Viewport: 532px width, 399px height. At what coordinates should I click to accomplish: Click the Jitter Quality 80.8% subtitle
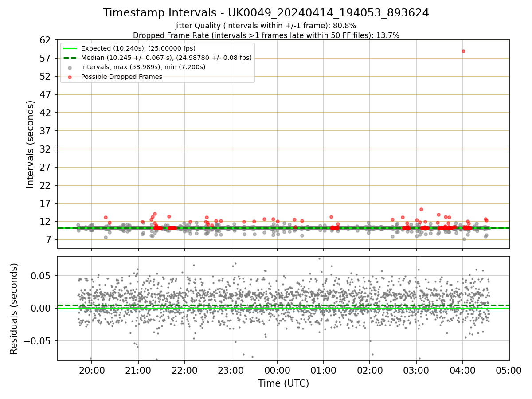pyautogui.click(x=266, y=26)
